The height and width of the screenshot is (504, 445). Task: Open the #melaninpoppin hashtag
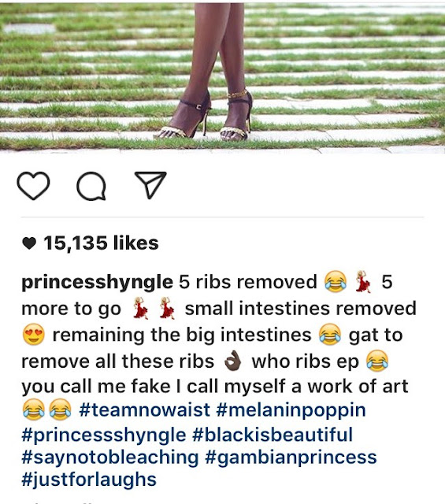coord(291,411)
